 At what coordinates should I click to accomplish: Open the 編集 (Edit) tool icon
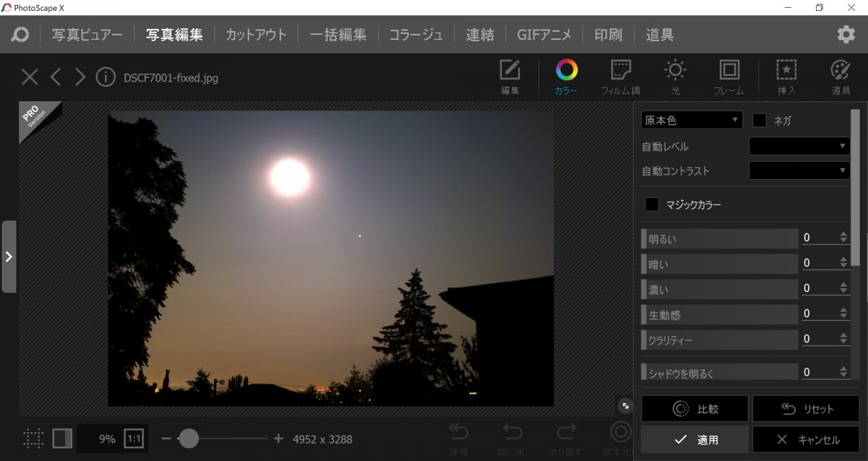point(510,71)
